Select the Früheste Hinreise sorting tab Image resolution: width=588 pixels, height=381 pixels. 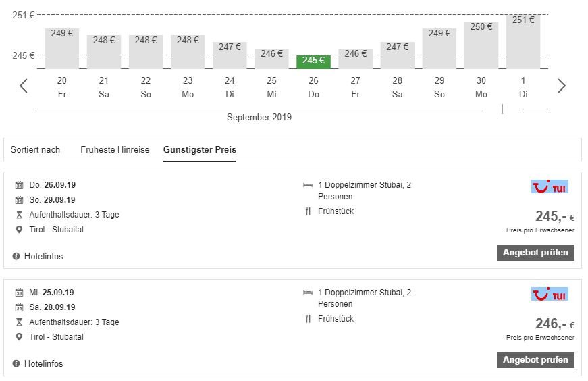[115, 150]
